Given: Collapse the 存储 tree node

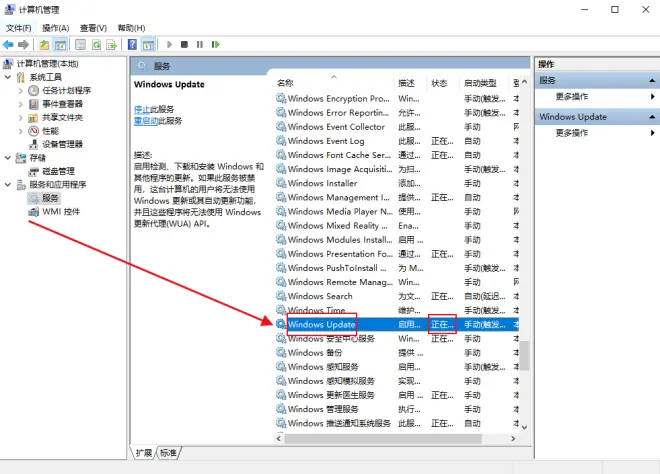Looking at the screenshot, I should click(x=8, y=158).
